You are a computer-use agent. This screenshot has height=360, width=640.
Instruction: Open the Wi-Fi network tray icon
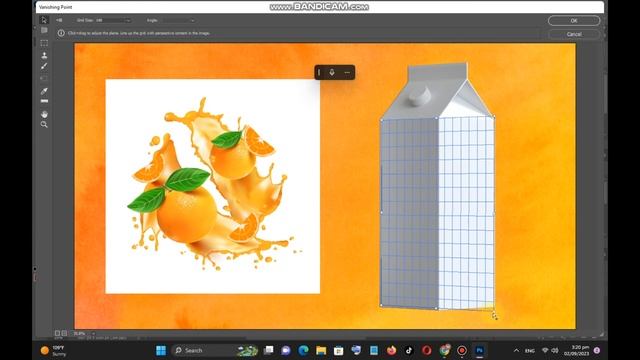[x=545, y=350]
